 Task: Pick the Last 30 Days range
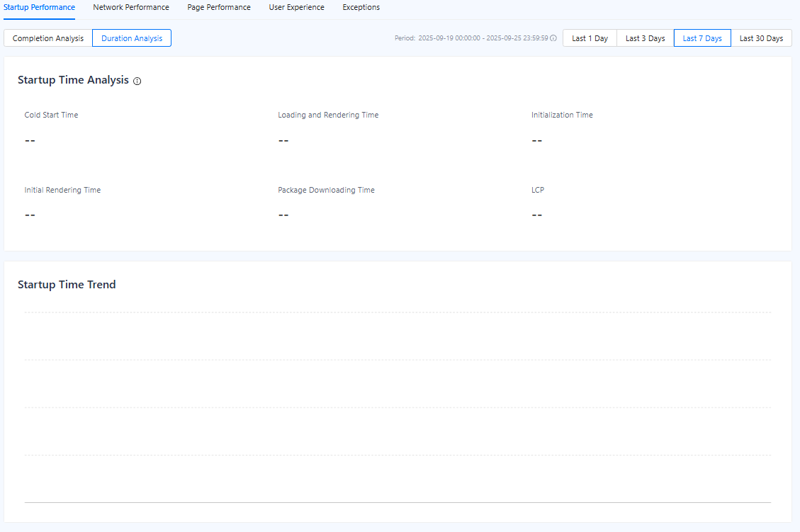(761, 38)
